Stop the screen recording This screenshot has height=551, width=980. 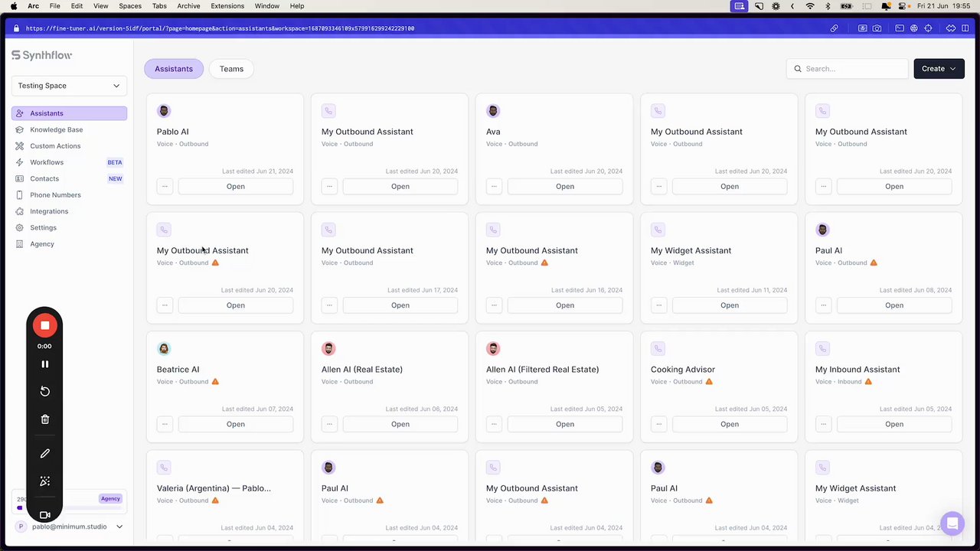44,325
